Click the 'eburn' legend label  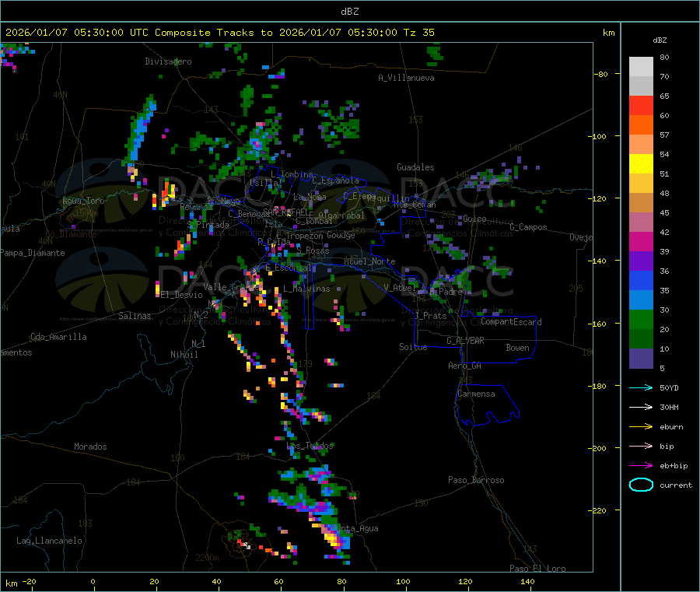[671, 426]
